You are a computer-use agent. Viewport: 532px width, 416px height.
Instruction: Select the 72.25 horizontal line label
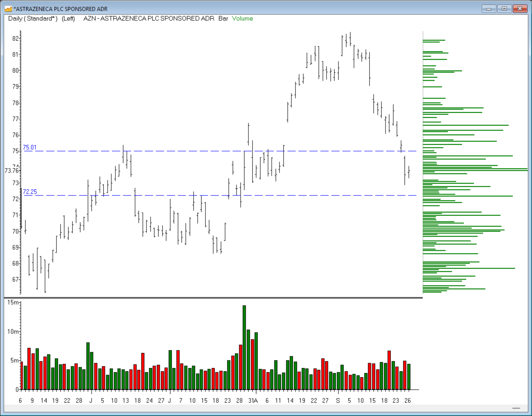coord(30,192)
